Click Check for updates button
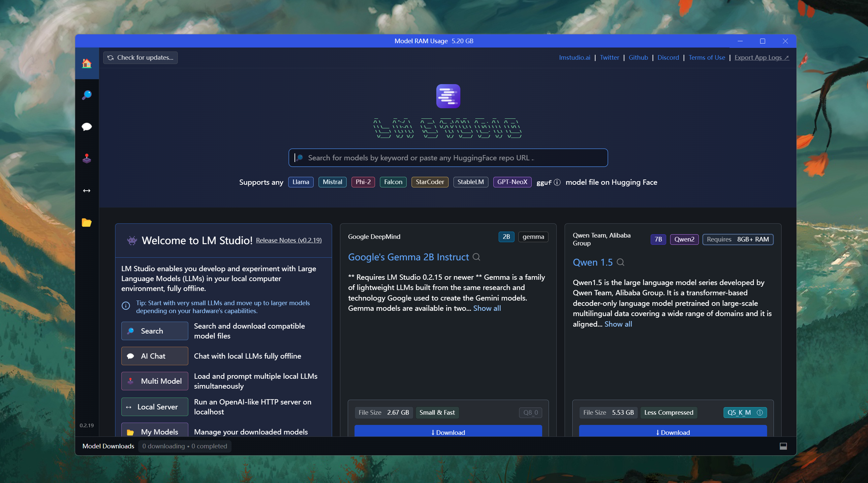 pyautogui.click(x=140, y=58)
